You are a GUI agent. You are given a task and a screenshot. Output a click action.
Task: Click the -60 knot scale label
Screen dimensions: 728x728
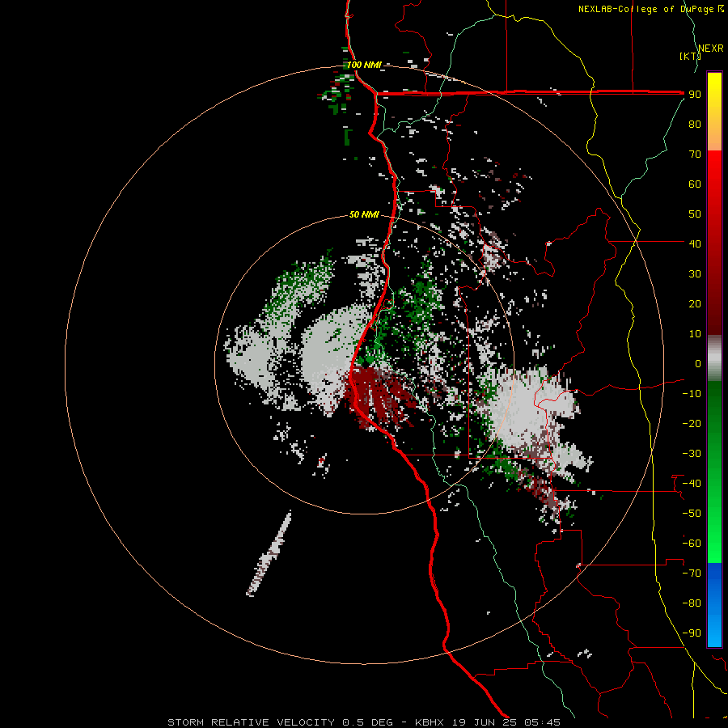click(692, 544)
